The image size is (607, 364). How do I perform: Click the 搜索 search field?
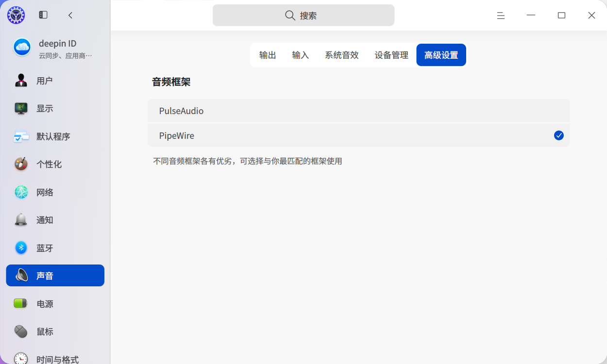point(303,15)
